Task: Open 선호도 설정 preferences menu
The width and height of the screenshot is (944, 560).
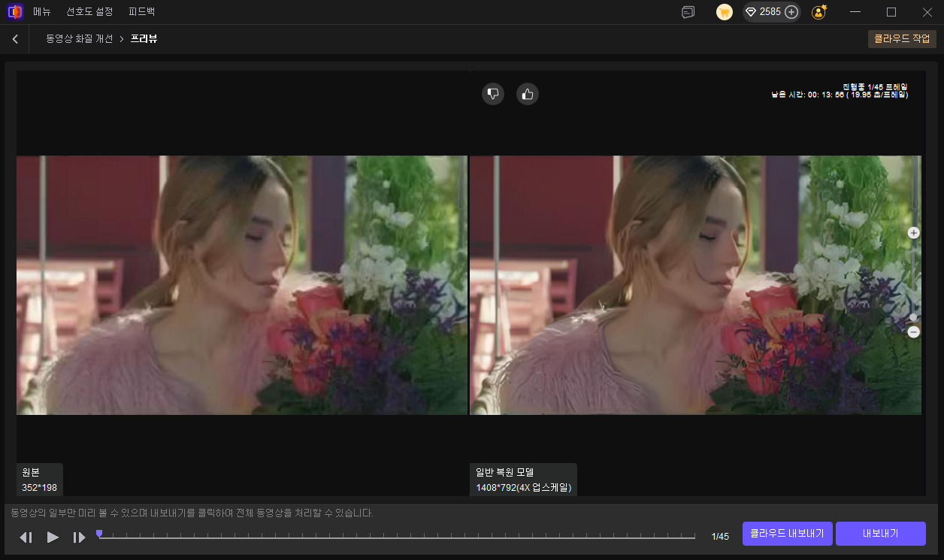Action: [89, 12]
